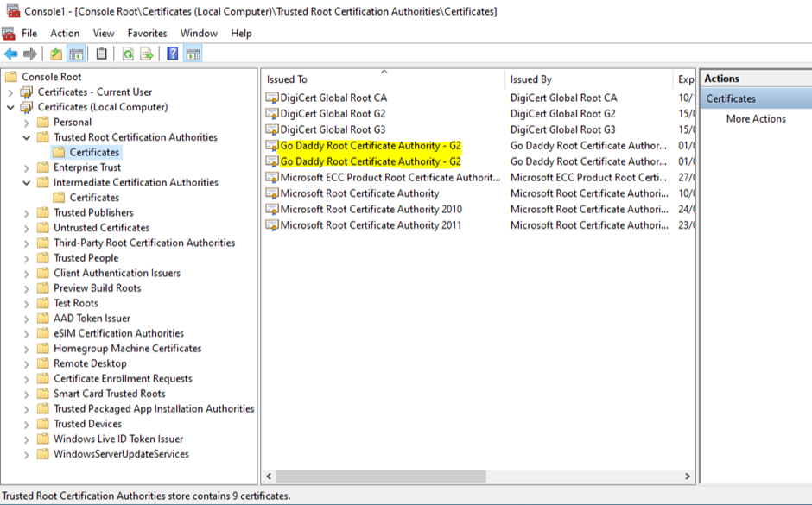Open More Actions in the Actions pane
The height and width of the screenshot is (505, 812).
[756, 118]
